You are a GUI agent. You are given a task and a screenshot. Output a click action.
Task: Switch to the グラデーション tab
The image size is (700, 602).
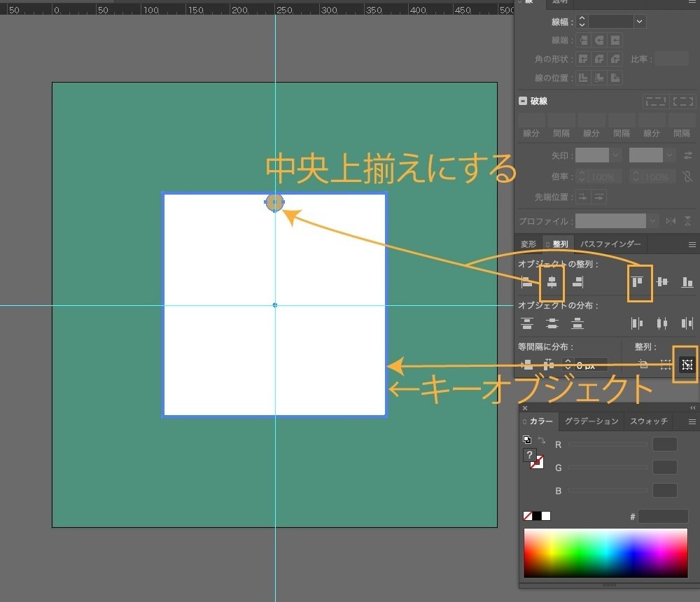point(591,421)
